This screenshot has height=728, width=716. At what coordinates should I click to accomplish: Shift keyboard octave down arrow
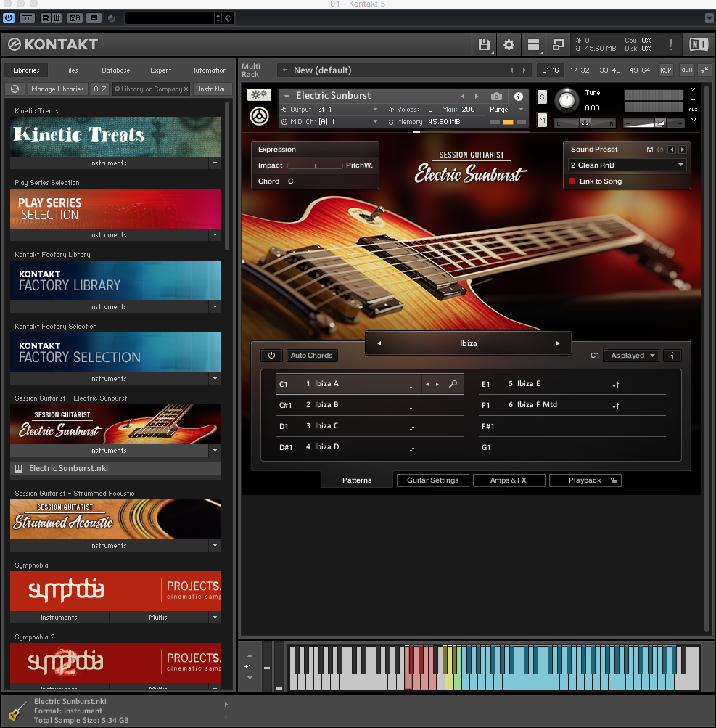(250, 678)
